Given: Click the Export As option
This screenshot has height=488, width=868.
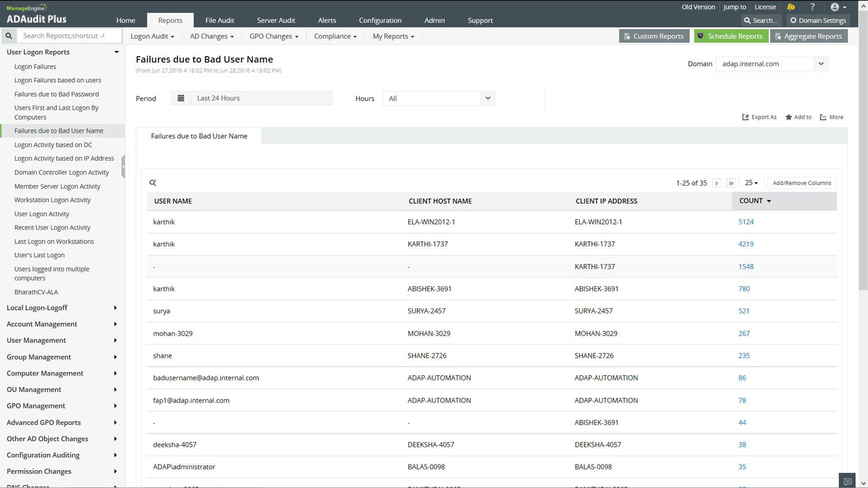Looking at the screenshot, I should (759, 117).
